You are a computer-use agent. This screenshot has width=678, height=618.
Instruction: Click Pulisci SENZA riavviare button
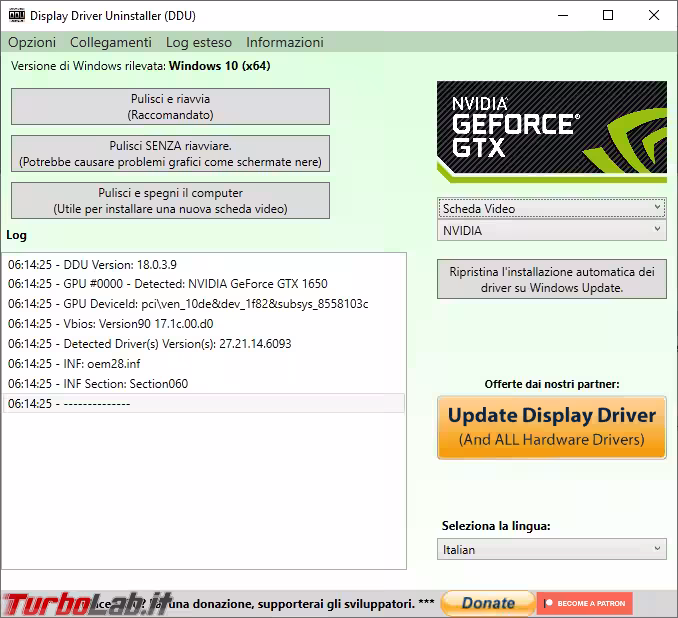pyautogui.click(x=170, y=154)
